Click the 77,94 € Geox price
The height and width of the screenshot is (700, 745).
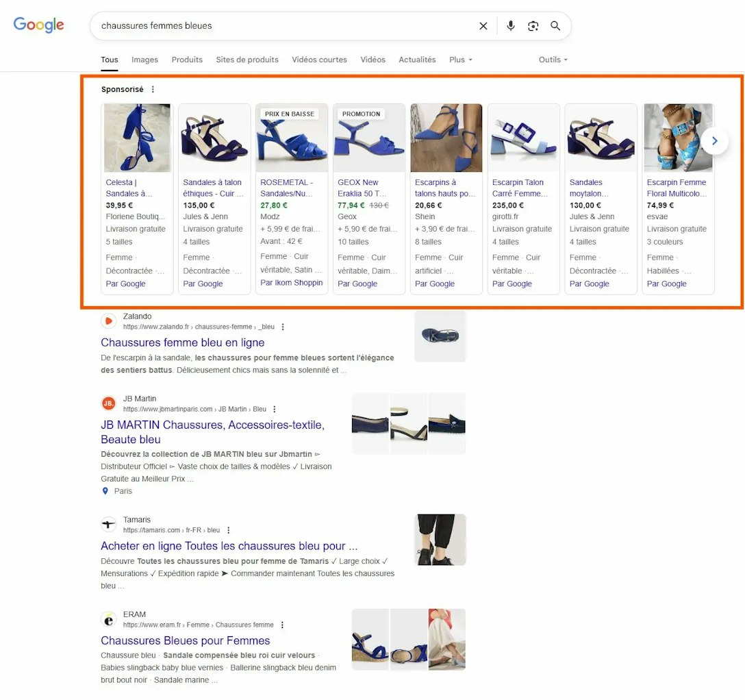click(351, 205)
